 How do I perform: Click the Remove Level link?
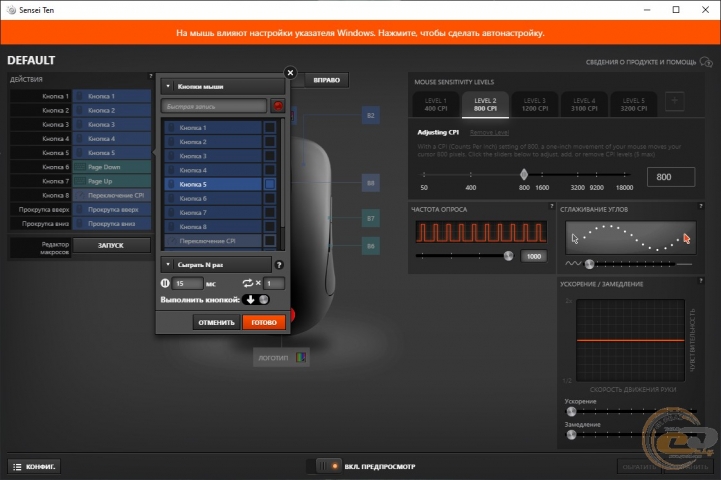[x=489, y=132]
